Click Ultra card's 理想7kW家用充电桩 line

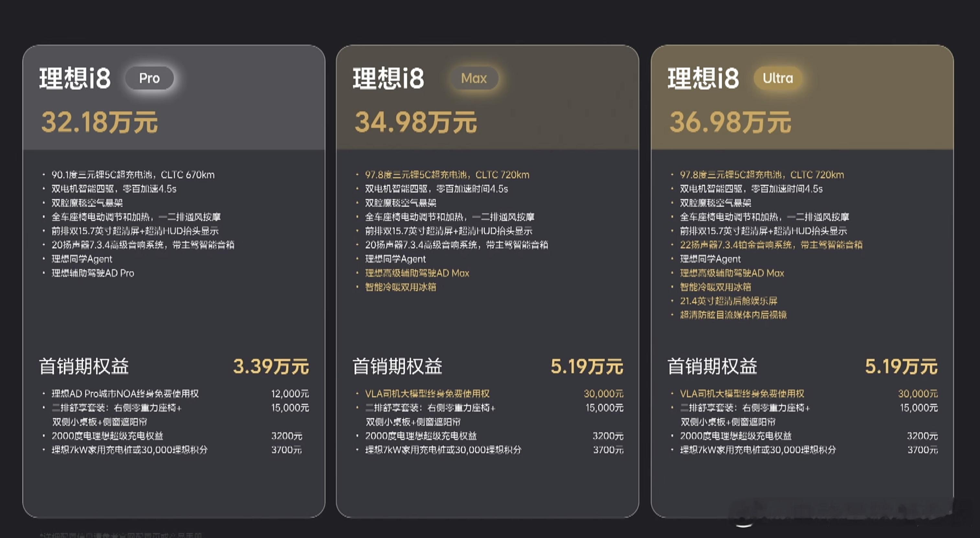(x=758, y=450)
